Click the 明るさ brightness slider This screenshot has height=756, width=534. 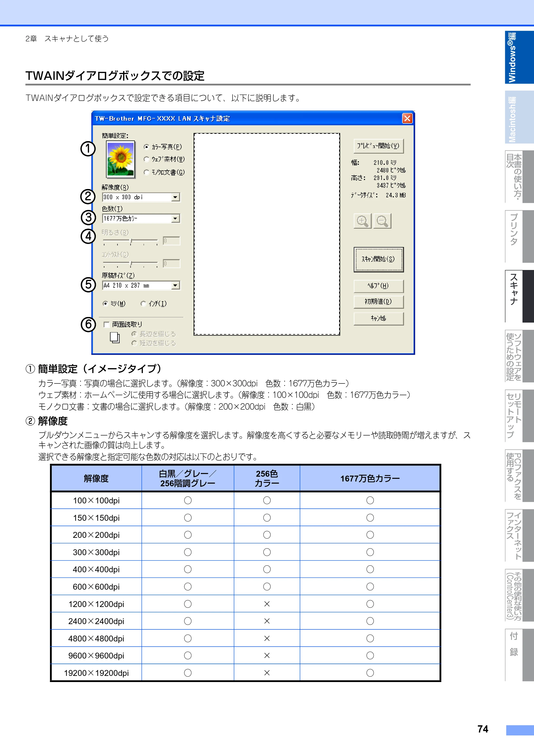131,242
